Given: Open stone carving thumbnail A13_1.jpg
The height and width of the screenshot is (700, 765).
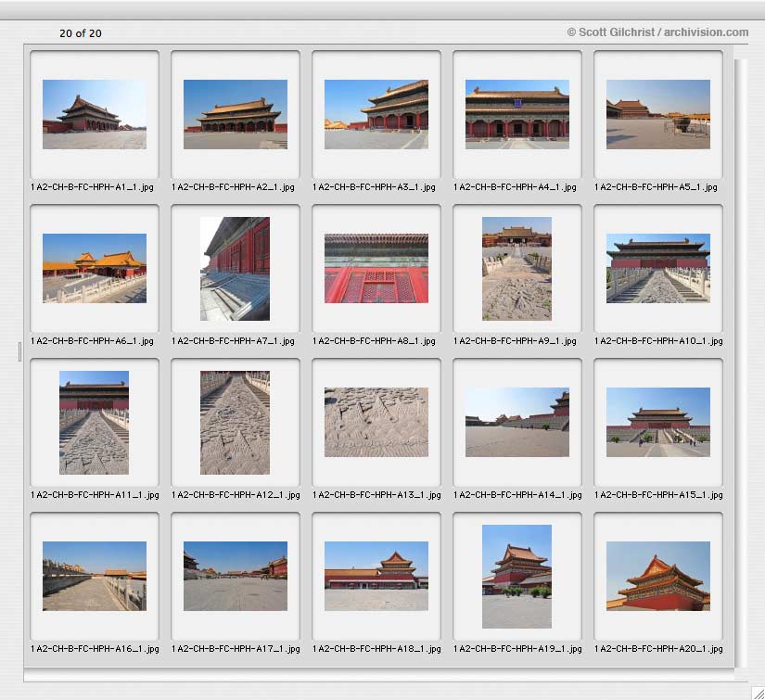Looking at the screenshot, I should click(x=376, y=422).
